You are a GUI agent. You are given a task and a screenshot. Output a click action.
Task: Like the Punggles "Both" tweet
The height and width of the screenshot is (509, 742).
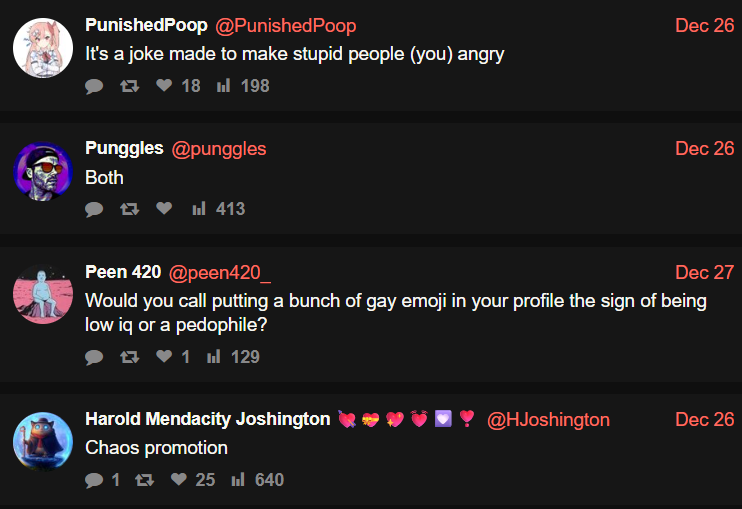click(164, 209)
